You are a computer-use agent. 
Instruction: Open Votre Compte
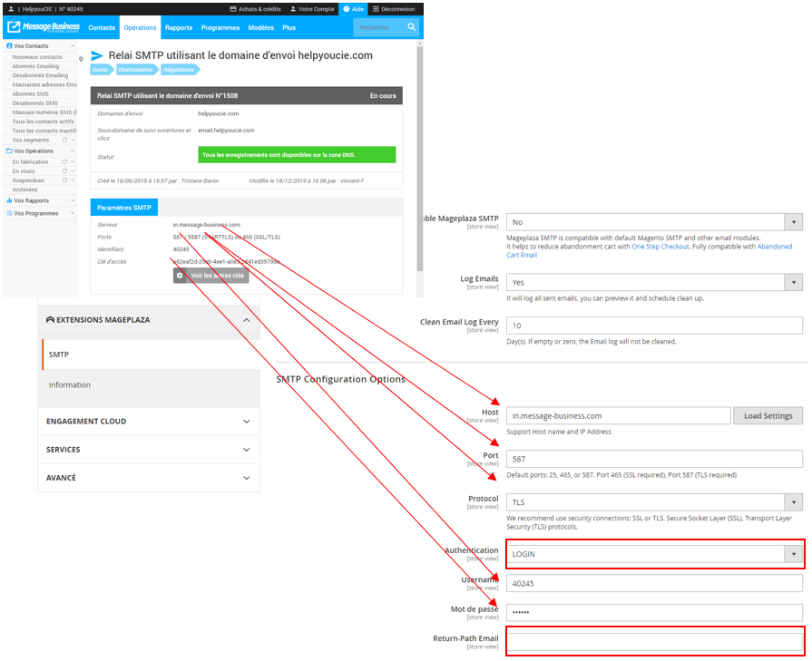click(x=312, y=9)
